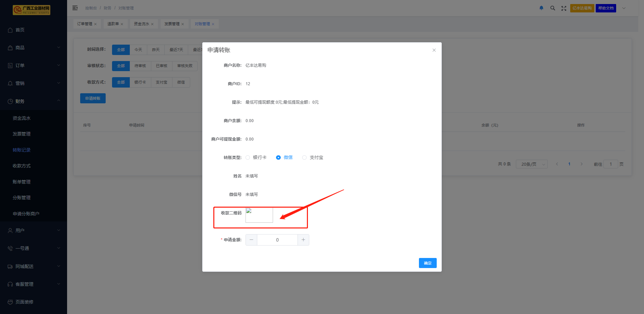Click the 帮助文档 button

pyautogui.click(x=606, y=8)
